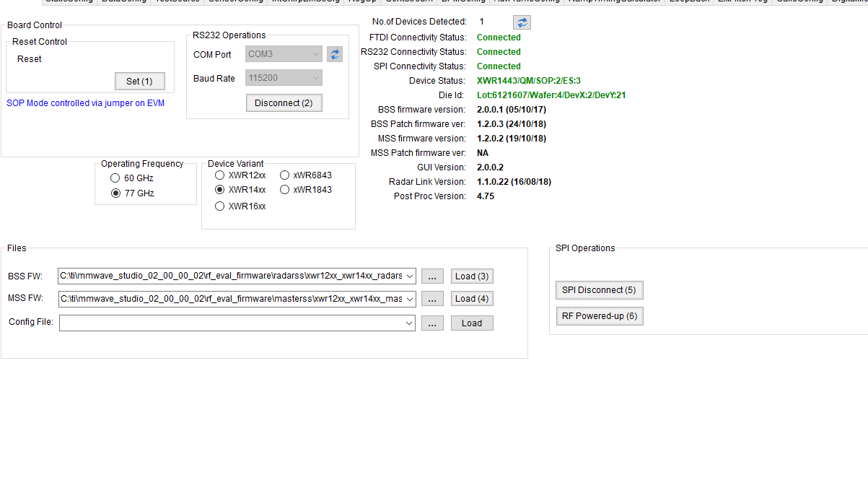Load the BSS firmware with Load (3)
Viewport: 868px width, 480px height.
tap(471, 276)
